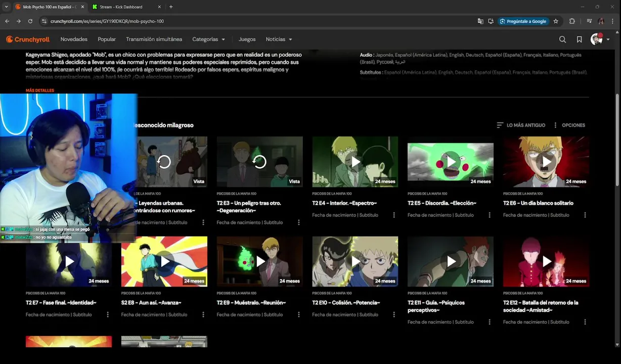
Task: Play T2 E10 Colisión thumbnail
Action: click(x=355, y=261)
